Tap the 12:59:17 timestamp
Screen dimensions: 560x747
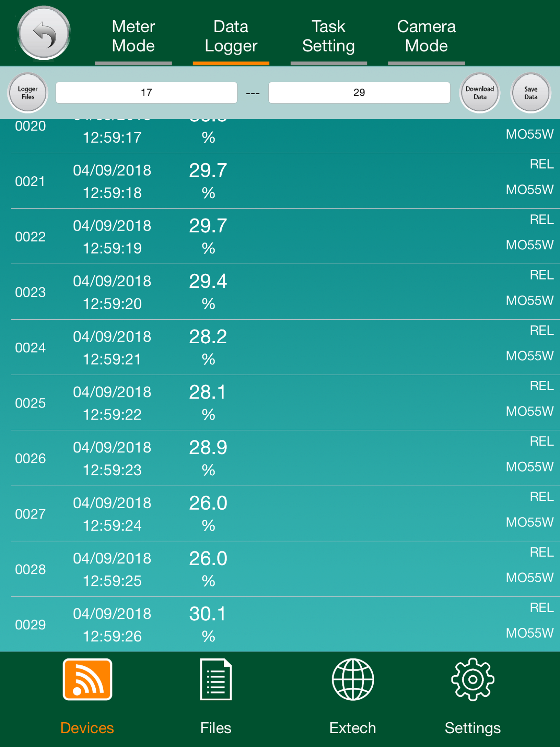[x=112, y=138]
